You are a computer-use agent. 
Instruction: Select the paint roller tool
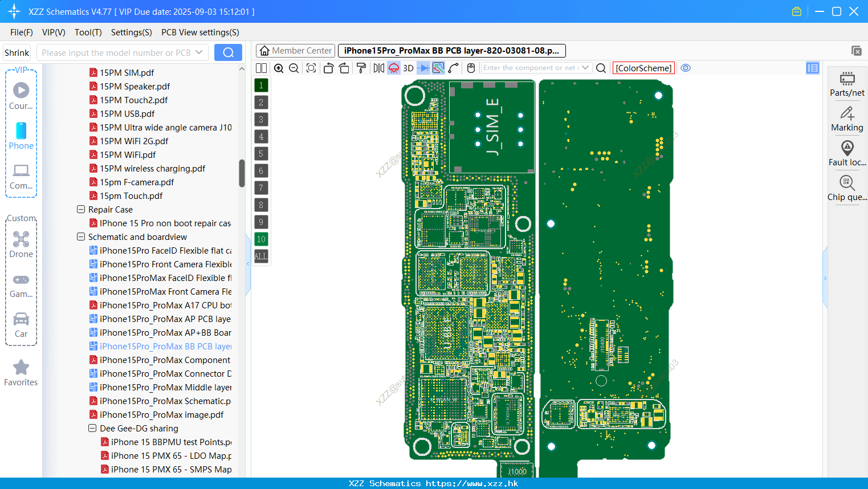(361, 68)
